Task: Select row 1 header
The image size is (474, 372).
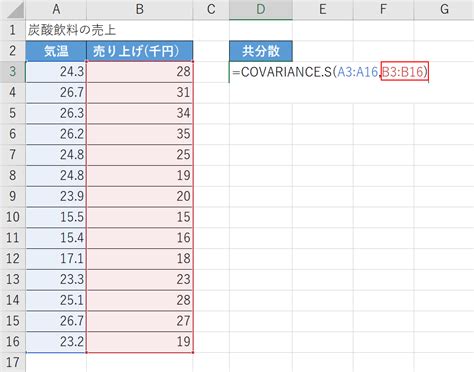Action: pos(13,30)
